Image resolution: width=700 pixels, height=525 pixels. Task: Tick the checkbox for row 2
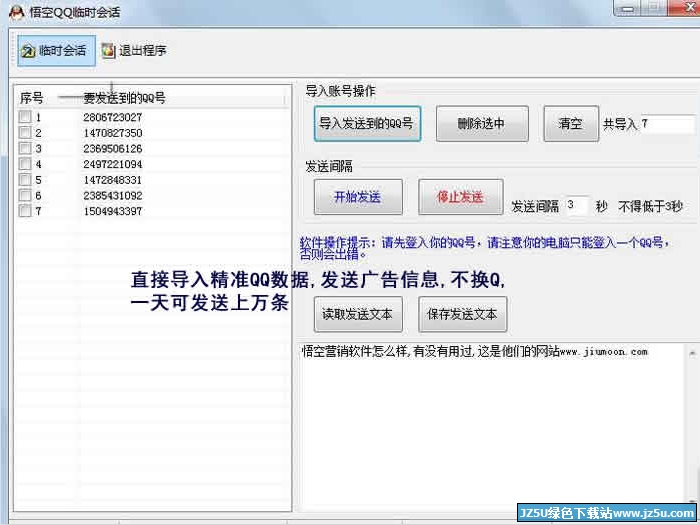click(25, 133)
